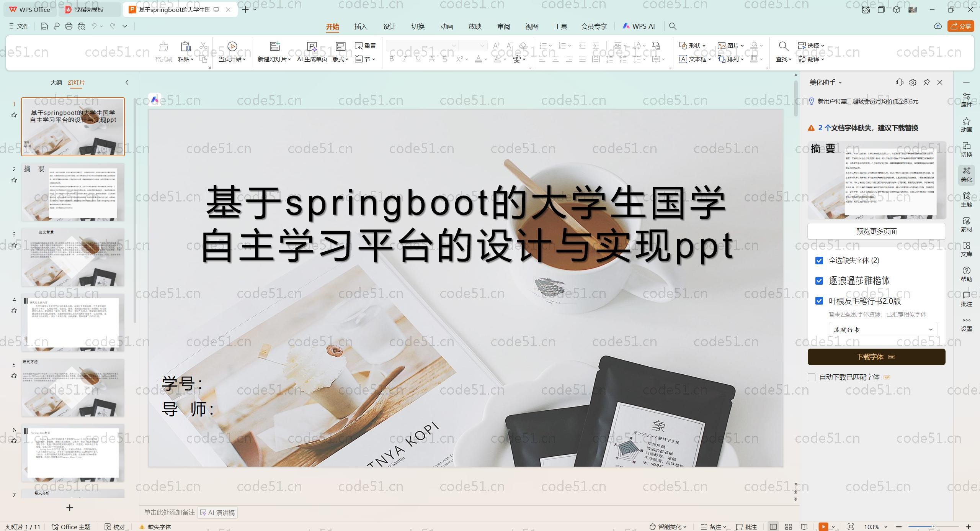Uncheck 全选缺失字体 (2) checkbox

click(x=819, y=261)
